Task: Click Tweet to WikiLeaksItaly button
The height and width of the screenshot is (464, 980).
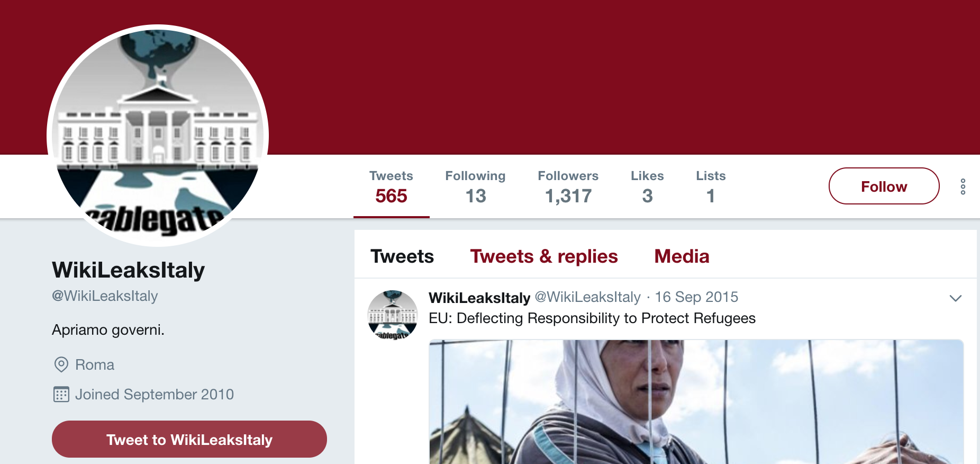Action: tap(189, 439)
